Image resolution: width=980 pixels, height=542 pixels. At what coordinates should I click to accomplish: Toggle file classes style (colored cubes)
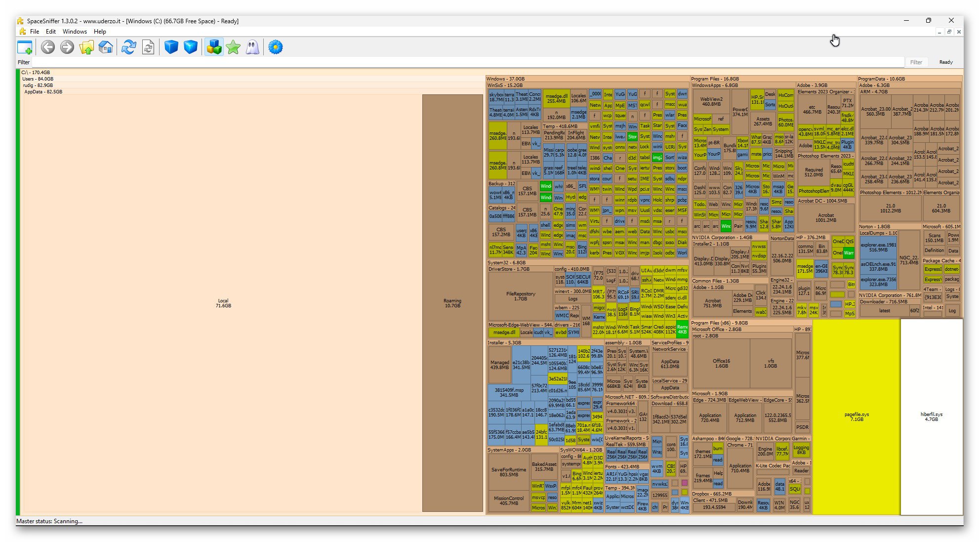click(x=214, y=47)
